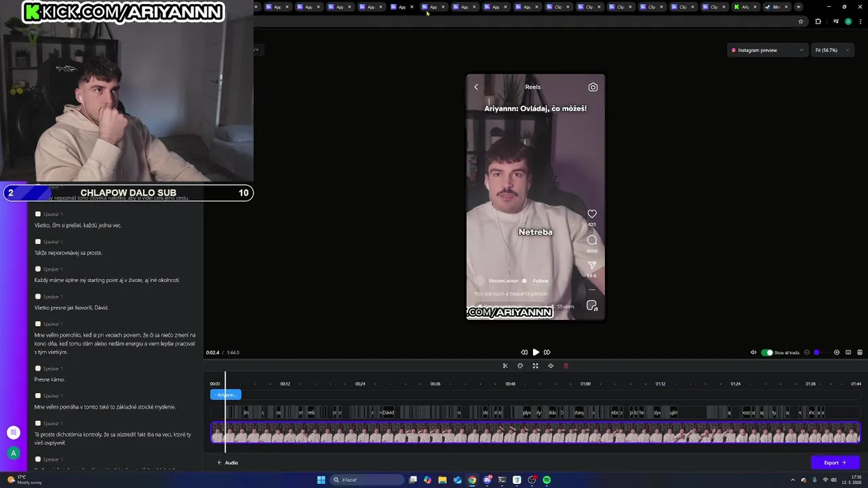This screenshot has width=868, height=488.
Task: Open Chrome three-dot menu
Action: 860,22
